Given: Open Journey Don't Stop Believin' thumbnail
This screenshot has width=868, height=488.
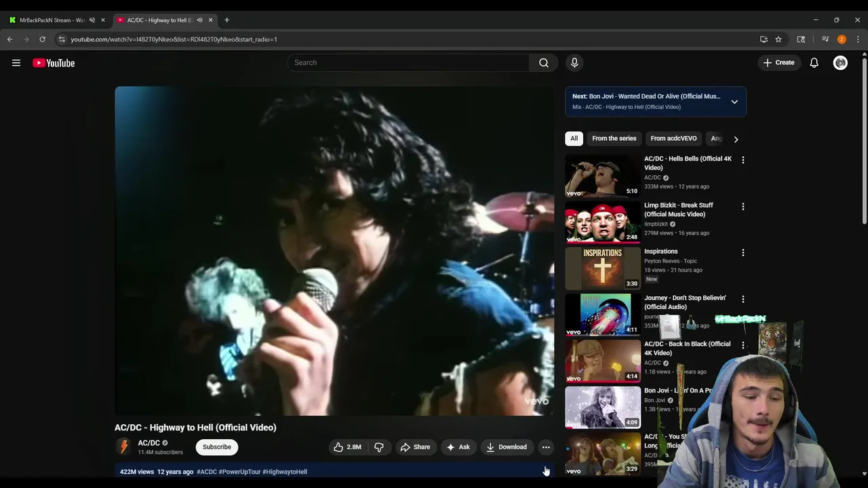Looking at the screenshot, I should point(603,314).
